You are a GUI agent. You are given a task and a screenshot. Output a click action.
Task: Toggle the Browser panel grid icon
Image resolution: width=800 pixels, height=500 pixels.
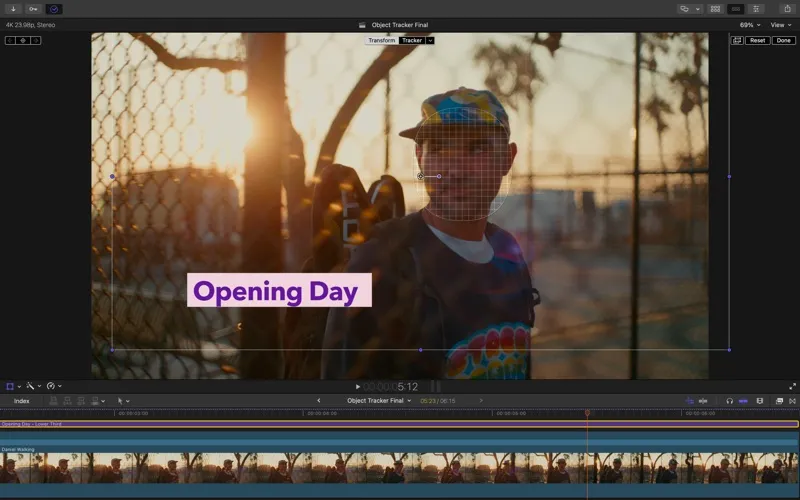click(x=715, y=9)
